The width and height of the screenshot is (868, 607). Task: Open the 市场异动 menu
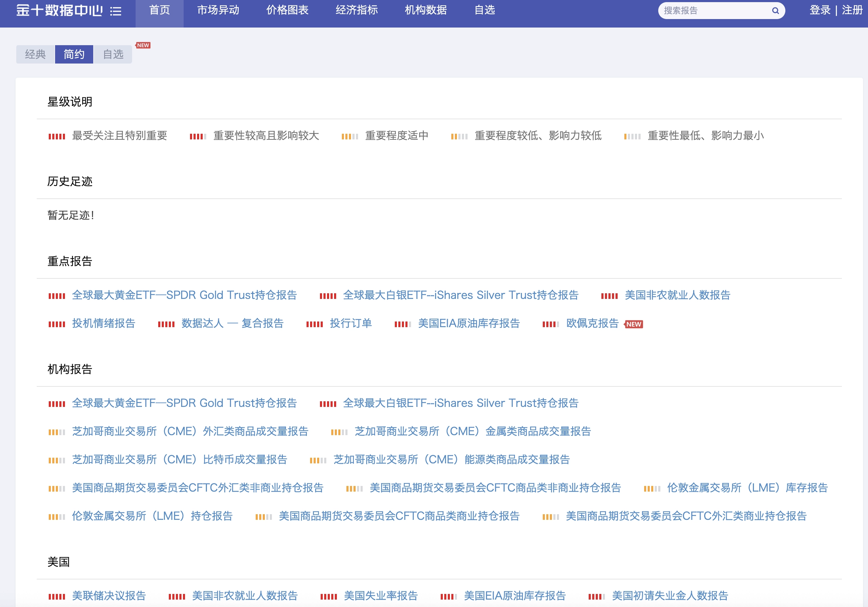(218, 10)
